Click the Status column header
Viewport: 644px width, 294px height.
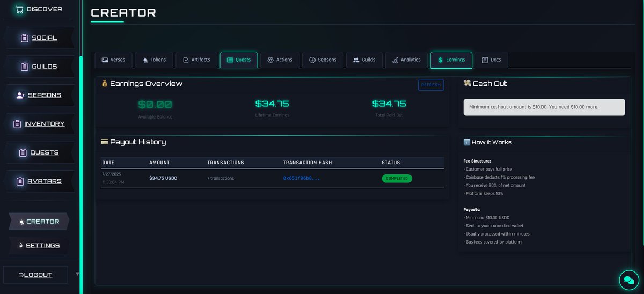pyautogui.click(x=391, y=163)
